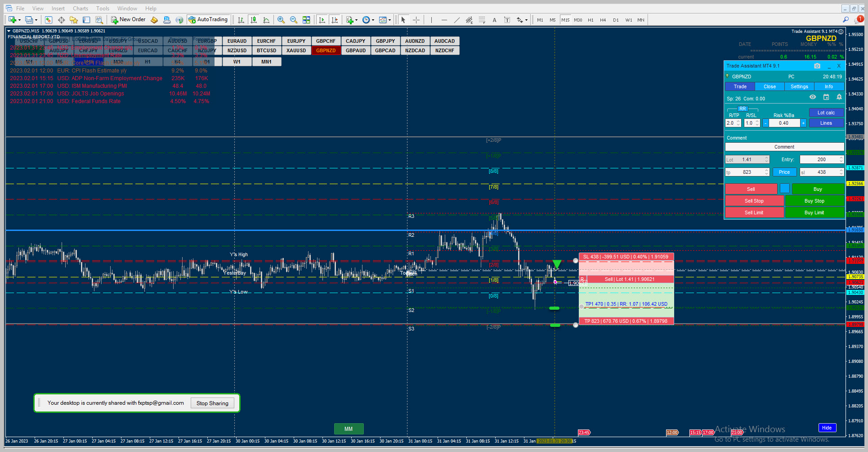Click the camera screenshot icon in Trade Assistant
868x452 pixels.
pos(817,66)
